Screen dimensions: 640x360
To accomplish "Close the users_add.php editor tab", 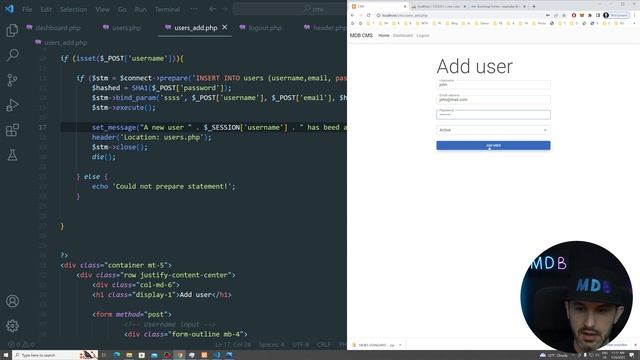I will click(224, 27).
